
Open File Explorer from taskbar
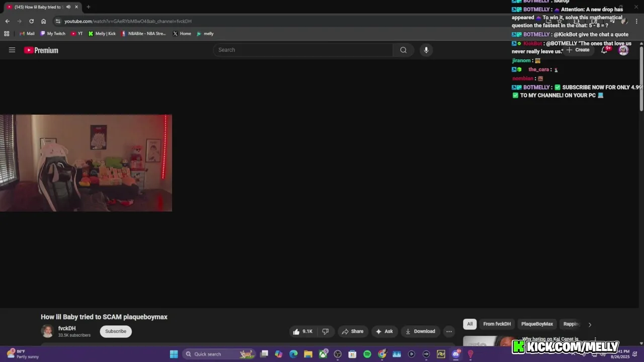pyautogui.click(x=308, y=354)
